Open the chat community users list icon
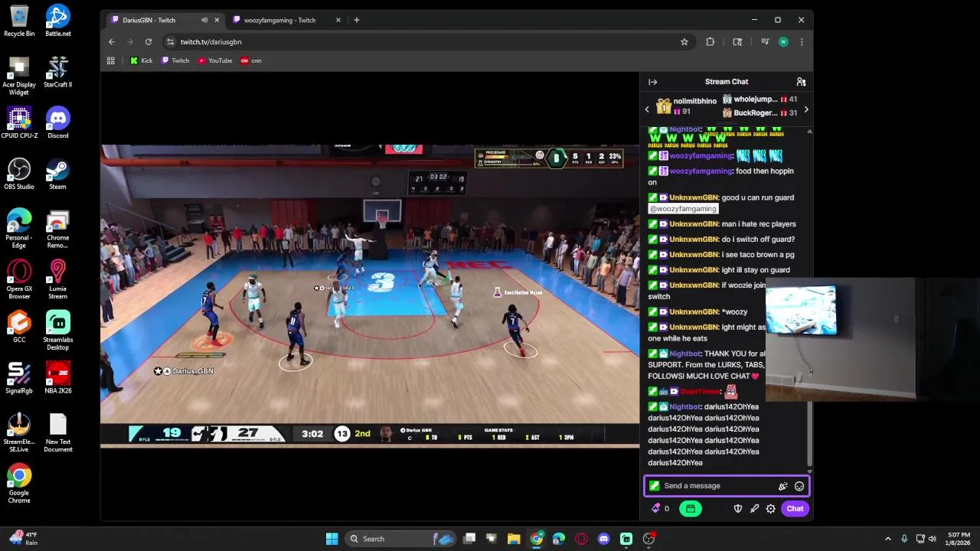Image resolution: width=980 pixels, height=551 pixels. (801, 82)
